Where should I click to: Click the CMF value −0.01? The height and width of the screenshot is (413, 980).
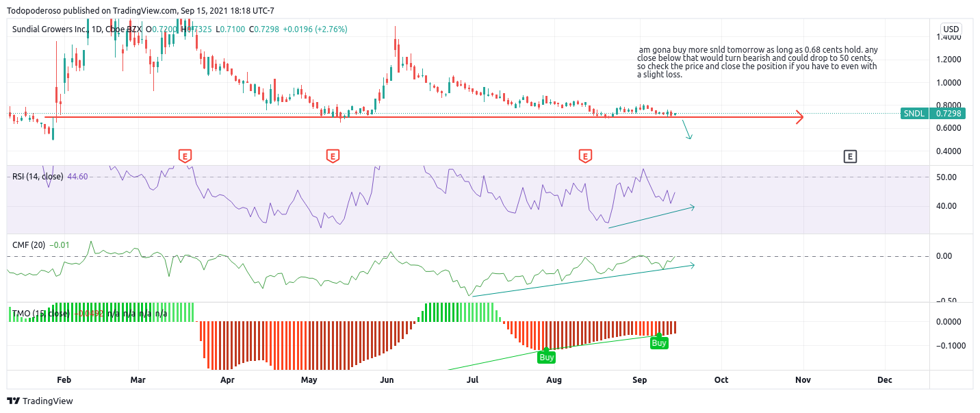[x=60, y=245]
